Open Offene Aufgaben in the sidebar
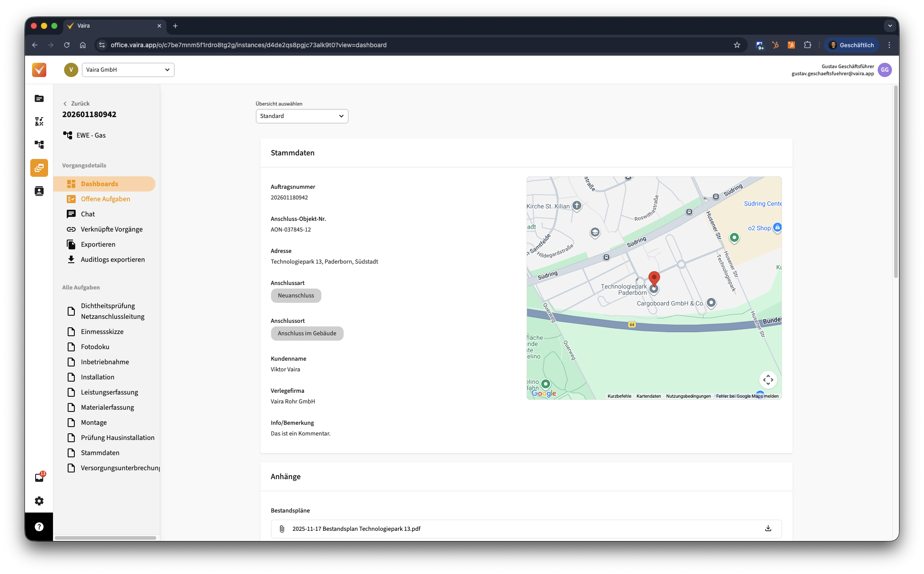 [x=105, y=199]
